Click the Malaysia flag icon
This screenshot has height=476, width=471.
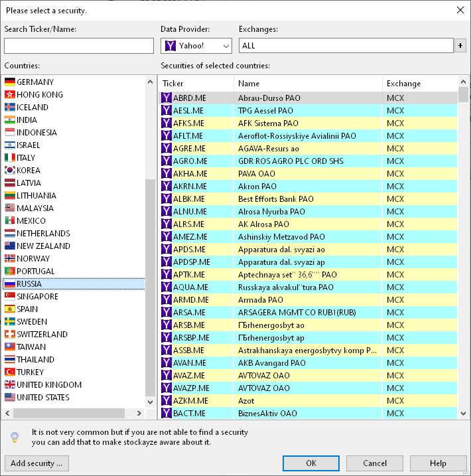click(10, 208)
